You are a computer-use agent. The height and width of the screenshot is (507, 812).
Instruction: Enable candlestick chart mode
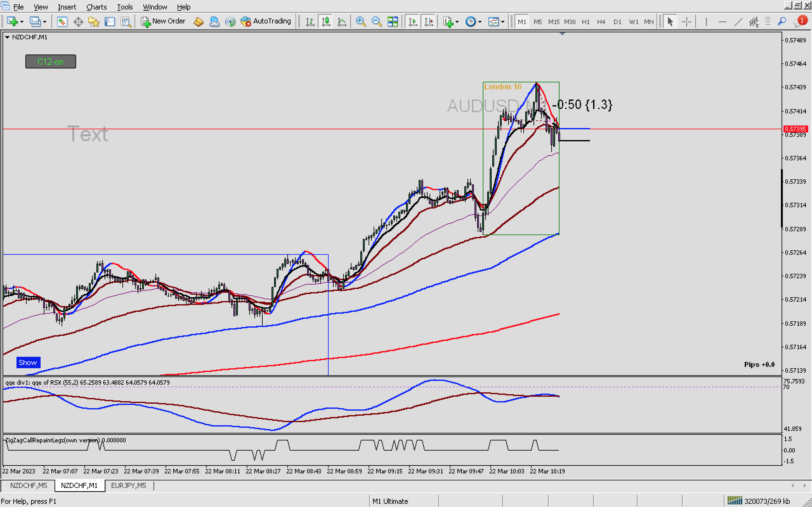(326, 22)
